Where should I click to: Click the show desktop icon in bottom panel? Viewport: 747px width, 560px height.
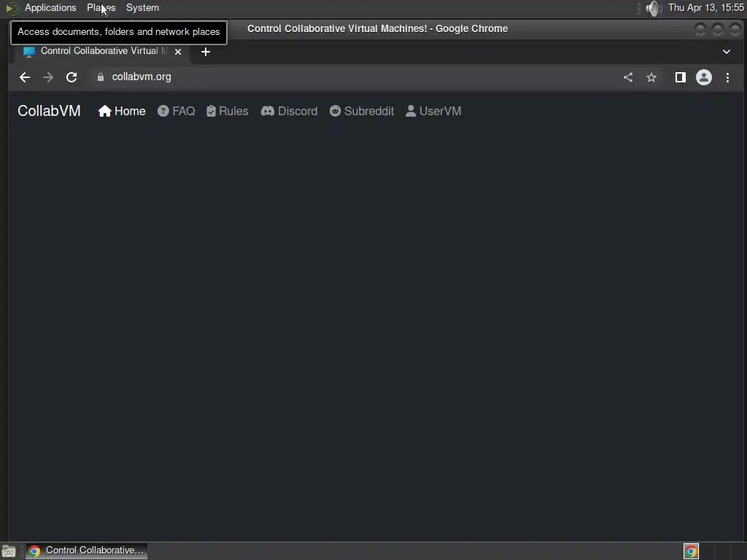tap(9, 551)
